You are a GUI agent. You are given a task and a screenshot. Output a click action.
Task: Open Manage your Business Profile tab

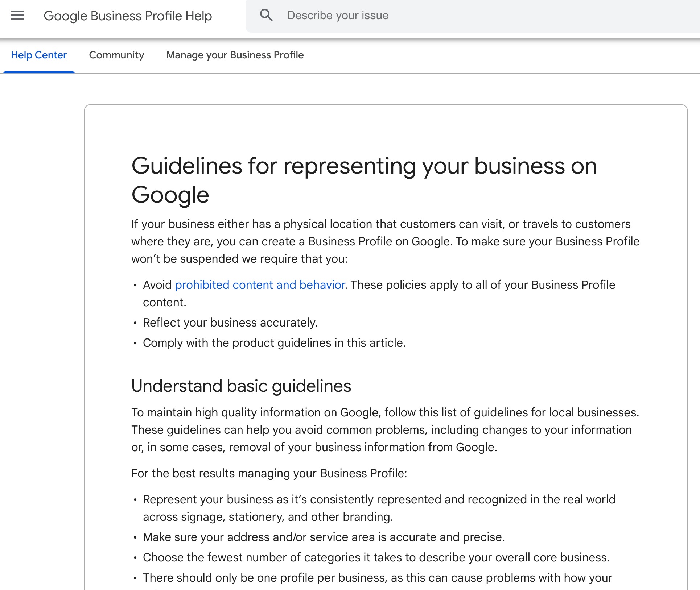(235, 55)
